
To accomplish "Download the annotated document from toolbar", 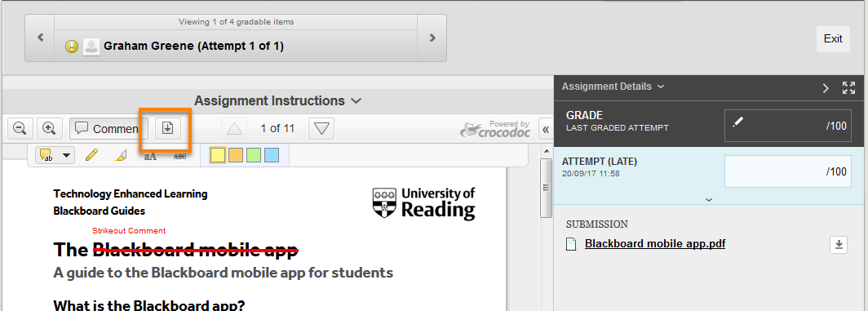I will click(x=168, y=129).
